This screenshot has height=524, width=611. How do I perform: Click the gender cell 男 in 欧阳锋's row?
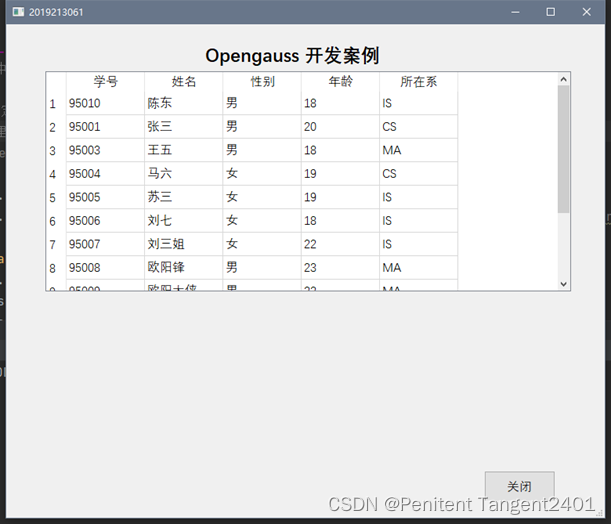click(262, 268)
